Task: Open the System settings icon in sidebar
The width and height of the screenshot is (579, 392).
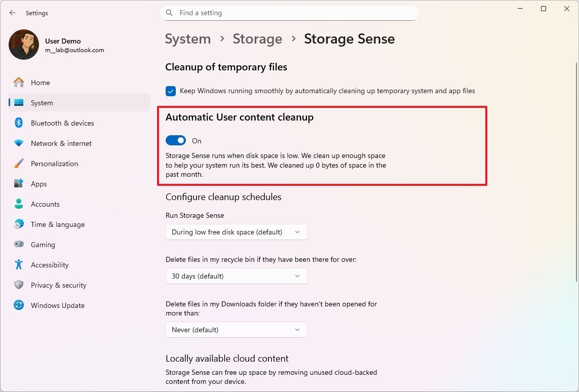Action: coord(18,102)
